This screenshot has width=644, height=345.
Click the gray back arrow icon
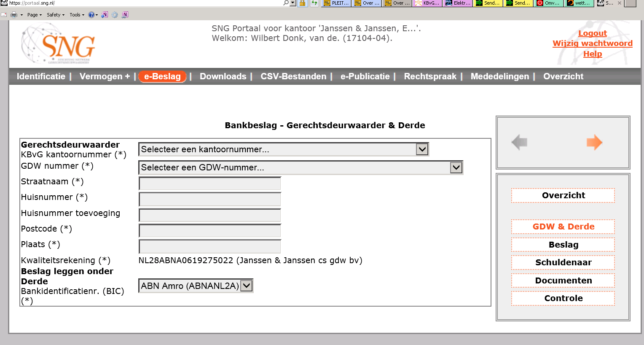click(x=519, y=143)
